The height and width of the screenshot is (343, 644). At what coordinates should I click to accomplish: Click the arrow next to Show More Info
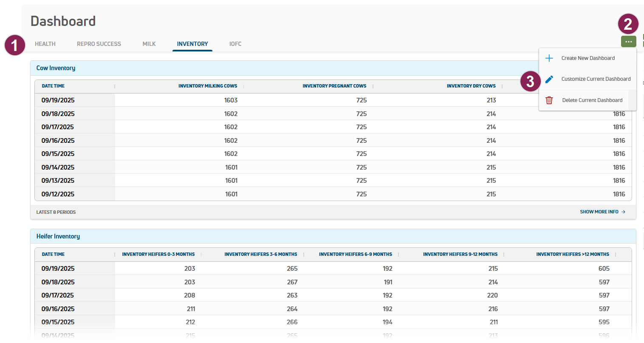[x=623, y=212]
